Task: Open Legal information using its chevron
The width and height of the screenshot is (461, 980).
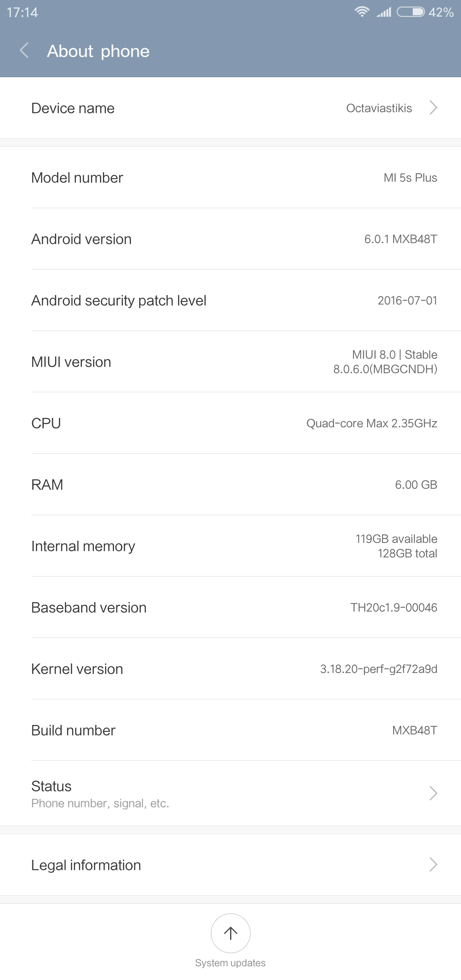Action: pyautogui.click(x=433, y=864)
